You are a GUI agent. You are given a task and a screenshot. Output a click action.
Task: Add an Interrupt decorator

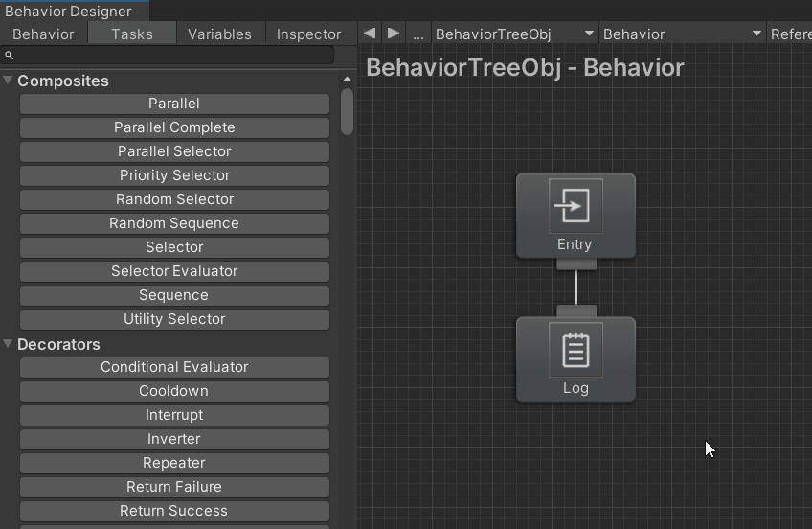(174, 415)
